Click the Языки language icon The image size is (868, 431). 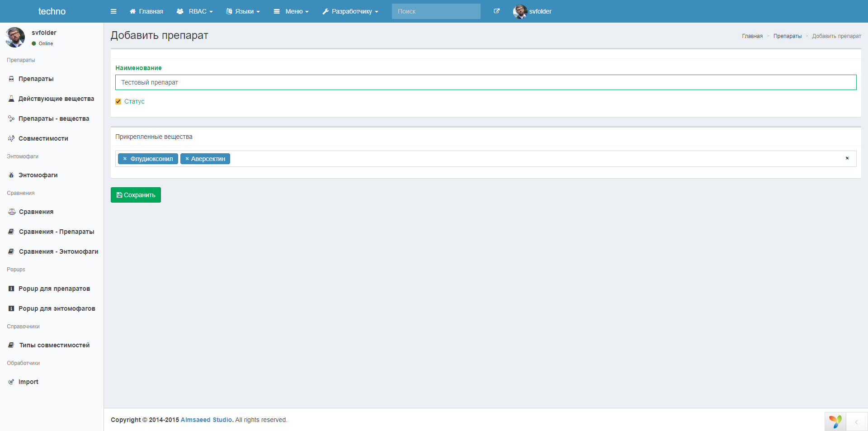coord(229,11)
